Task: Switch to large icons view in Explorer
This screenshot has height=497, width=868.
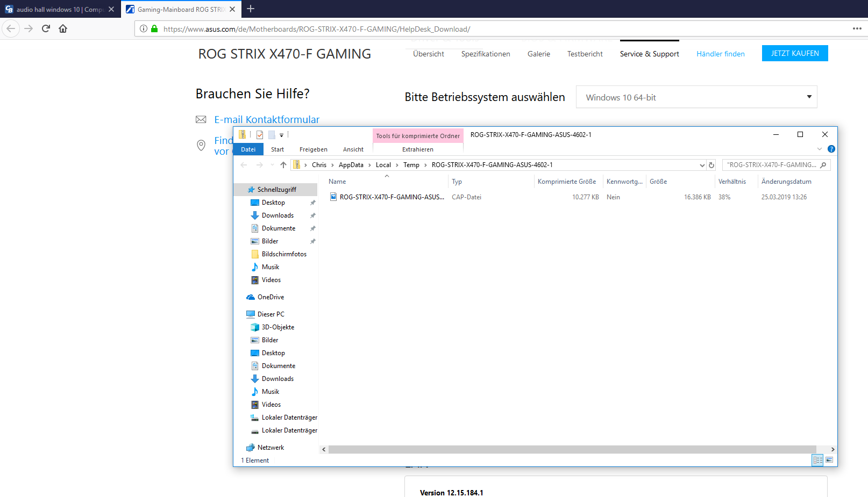Action: [x=829, y=460]
